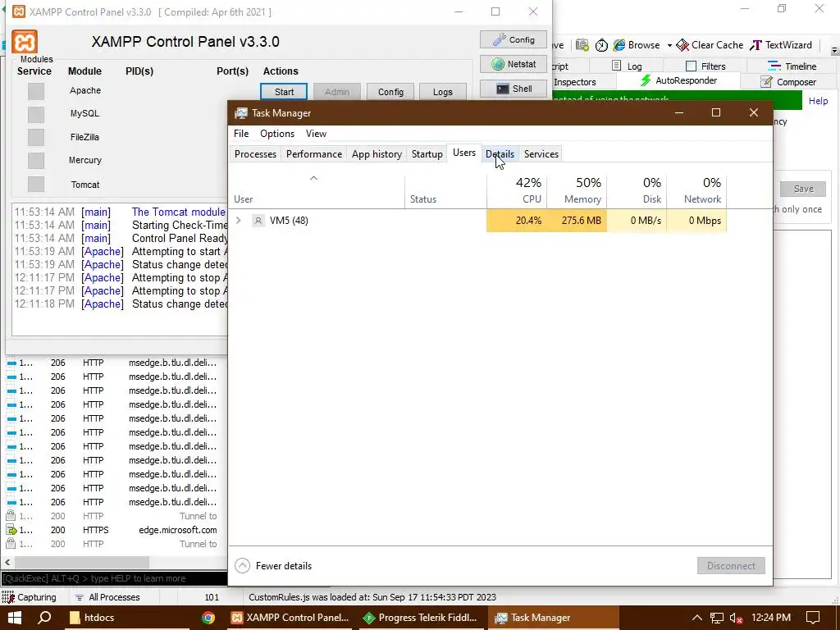This screenshot has height=630, width=840.
Task: Switch to the Performance tab
Action: [314, 153]
